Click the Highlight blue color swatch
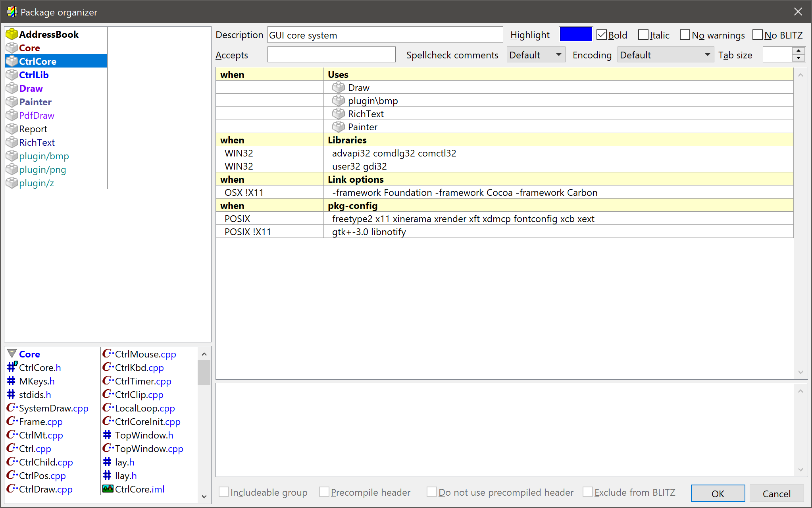This screenshot has width=812, height=508. click(575, 35)
